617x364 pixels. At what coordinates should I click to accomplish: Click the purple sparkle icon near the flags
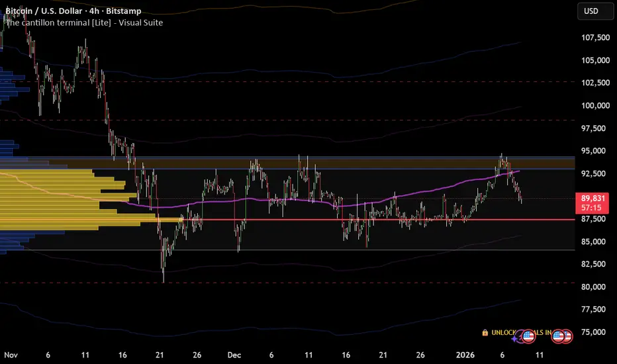(514, 338)
